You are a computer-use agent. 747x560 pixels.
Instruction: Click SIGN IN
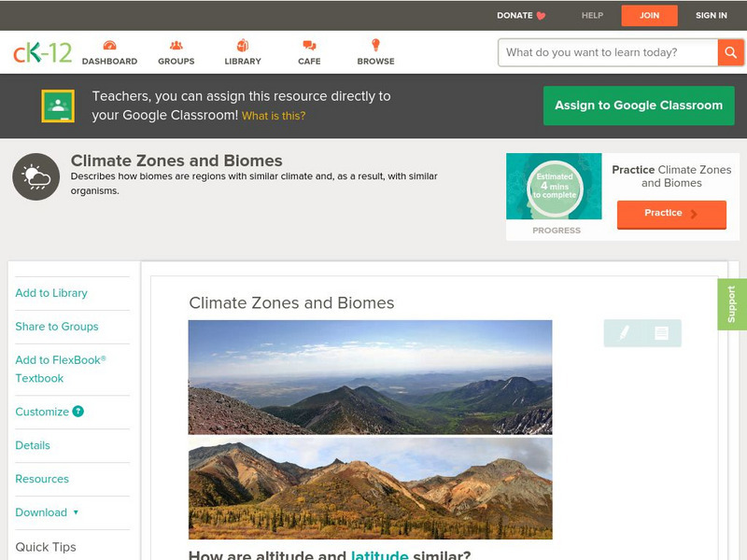coord(712,16)
